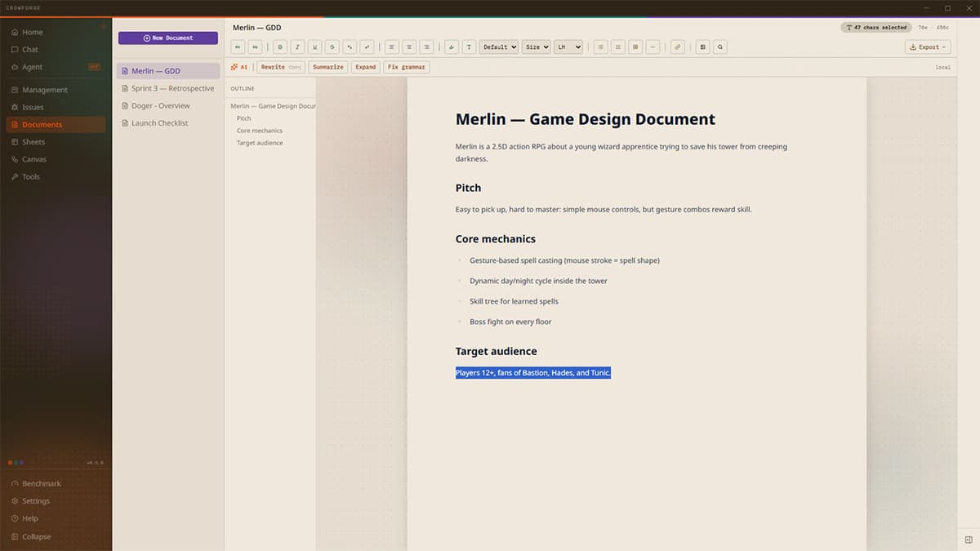The image size is (980, 551).
Task: Jump to Merlin — Game Design Document outline entry
Action: [x=273, y=106]
